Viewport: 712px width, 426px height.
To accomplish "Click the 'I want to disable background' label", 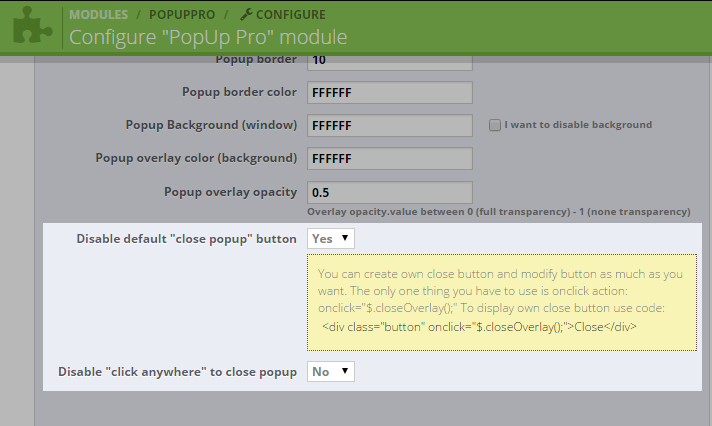I will (x=578, y=124).
